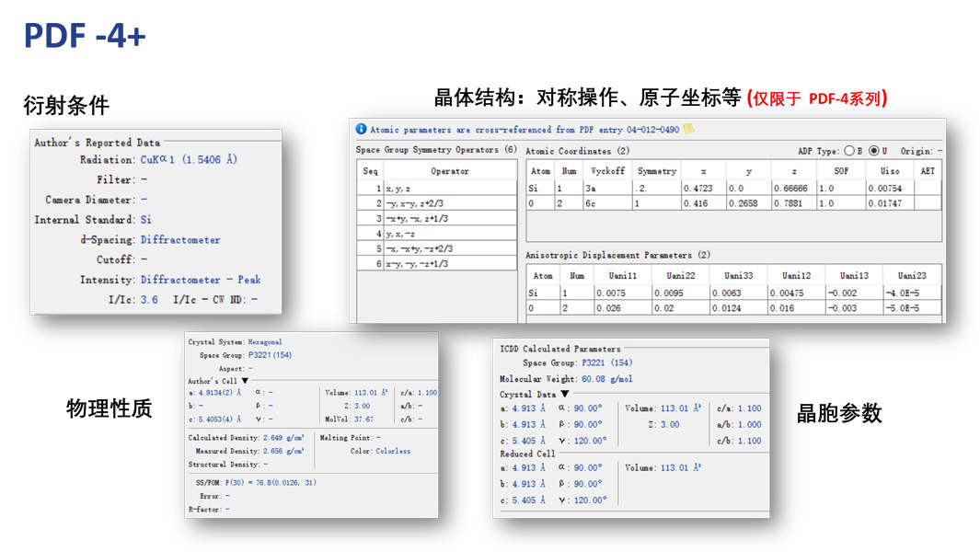Click the blue info icon before Atomic parameters

[x=362, y=129]
